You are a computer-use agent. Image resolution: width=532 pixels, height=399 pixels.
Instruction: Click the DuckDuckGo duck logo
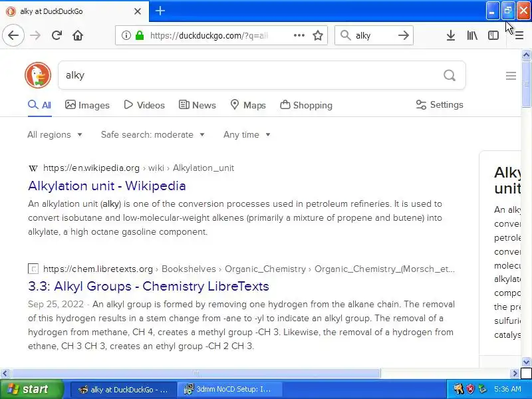point(38,75)
